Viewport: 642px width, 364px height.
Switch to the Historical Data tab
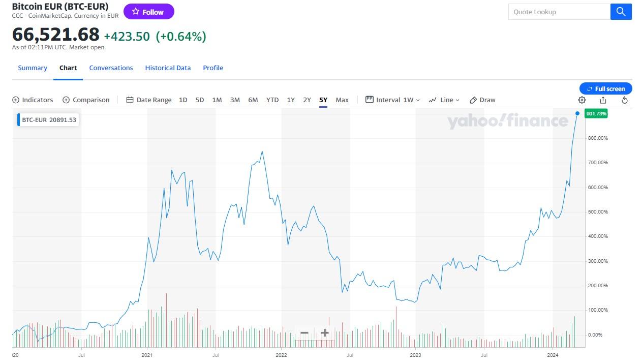(168, 68)
